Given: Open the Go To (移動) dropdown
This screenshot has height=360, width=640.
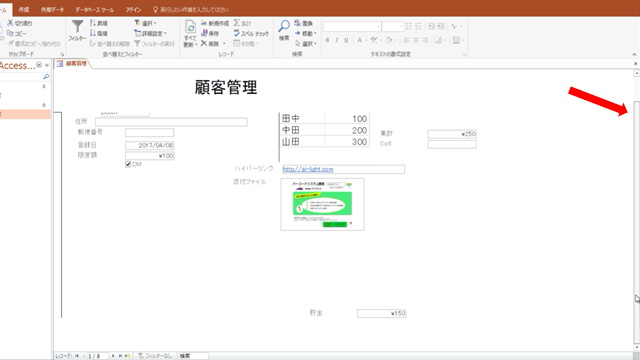Looking at the screenshot, I should (307, 33).
